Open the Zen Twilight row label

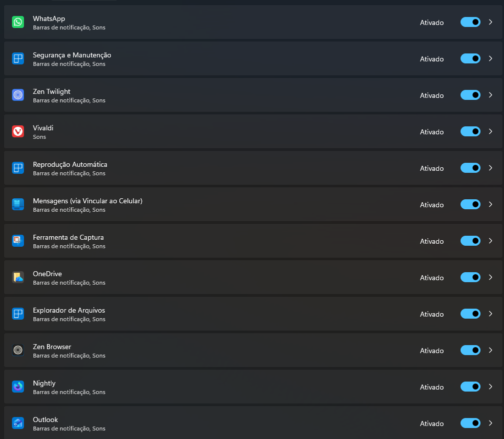click(x=51, y=91)
